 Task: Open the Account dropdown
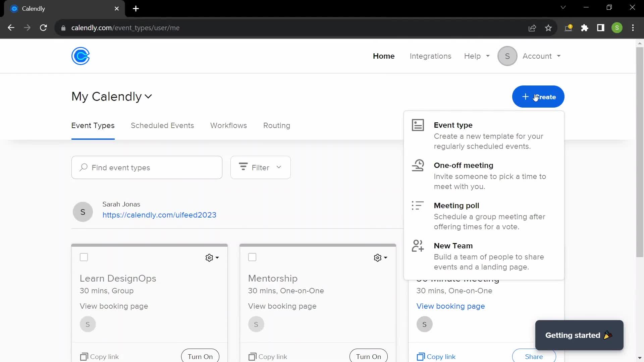541,56
